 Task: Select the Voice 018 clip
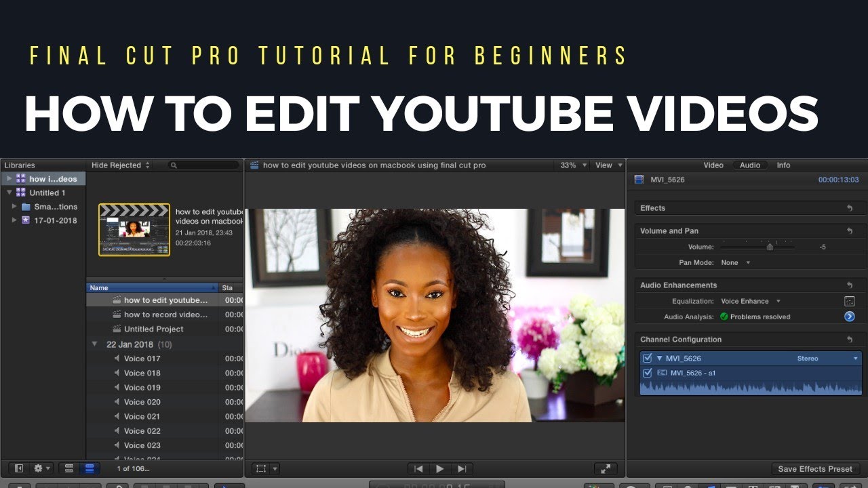pyautogui.click(x=165, y=373)
